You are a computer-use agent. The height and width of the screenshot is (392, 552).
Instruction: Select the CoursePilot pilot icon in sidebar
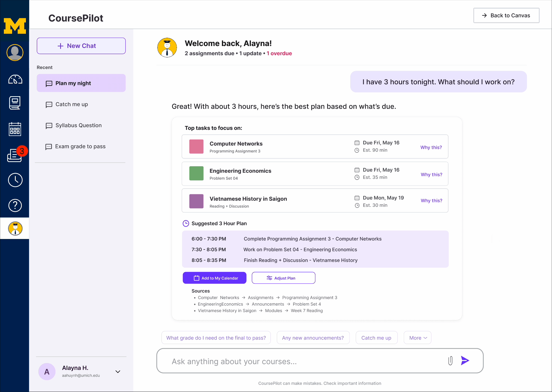(x=15, y=229)
